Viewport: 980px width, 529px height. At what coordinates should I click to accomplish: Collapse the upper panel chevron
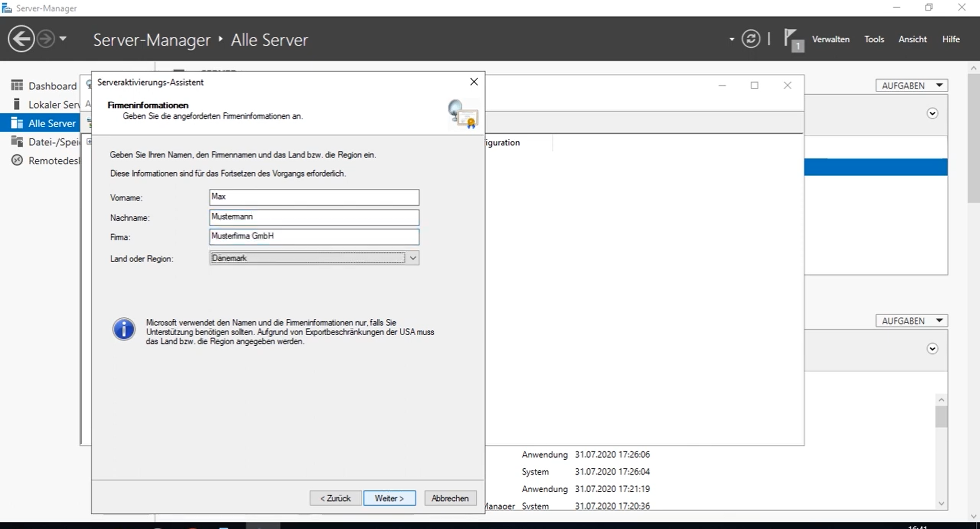point(932,114)
